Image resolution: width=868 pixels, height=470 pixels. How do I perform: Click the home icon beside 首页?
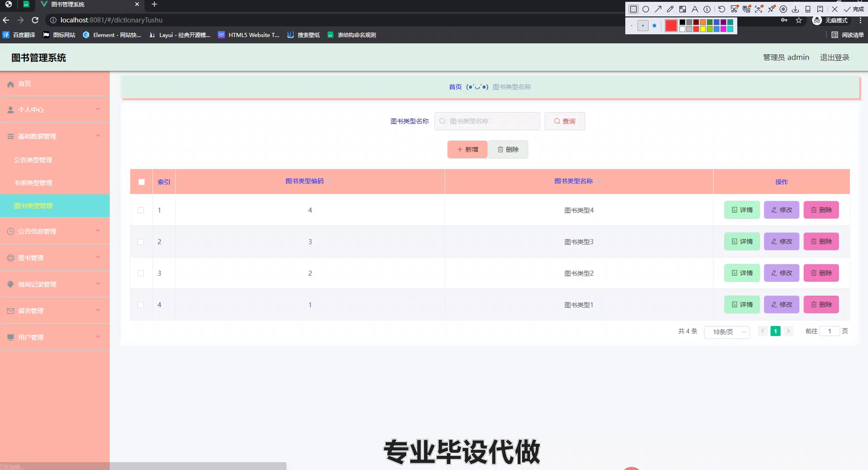point(10,84)
